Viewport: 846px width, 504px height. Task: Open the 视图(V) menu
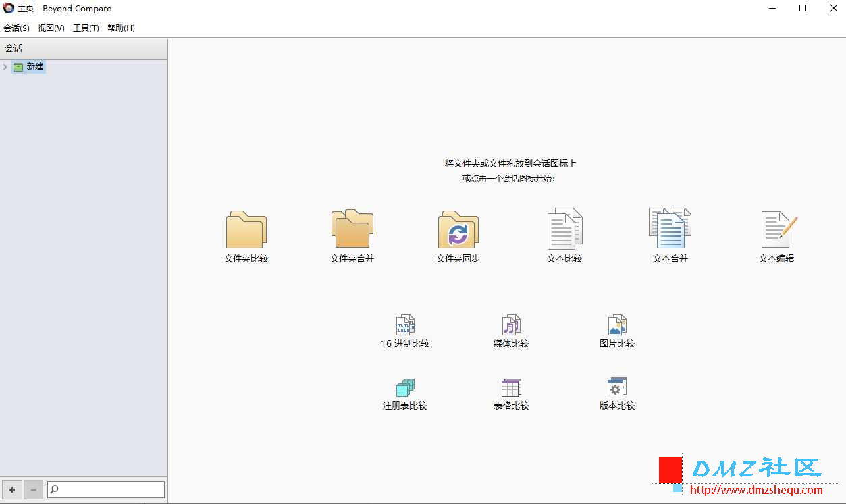(51, 28)
